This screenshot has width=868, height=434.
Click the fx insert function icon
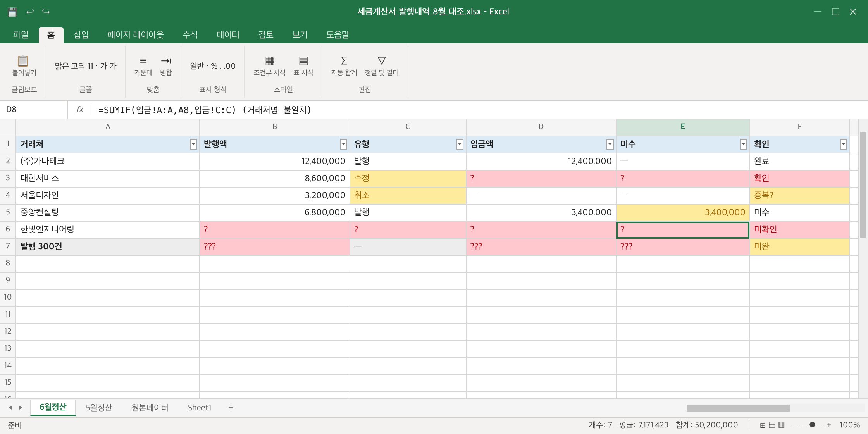pos(80,110)
